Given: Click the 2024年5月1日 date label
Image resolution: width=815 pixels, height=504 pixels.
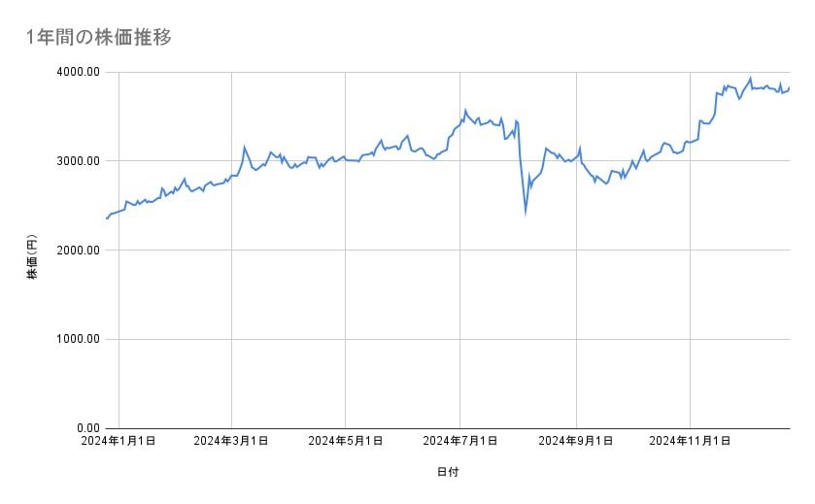Looking at the screenshot, I should pos(346,441).
